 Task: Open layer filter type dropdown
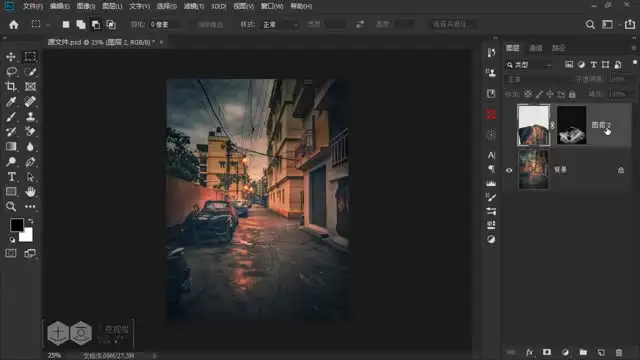click(x=529, y=64)
